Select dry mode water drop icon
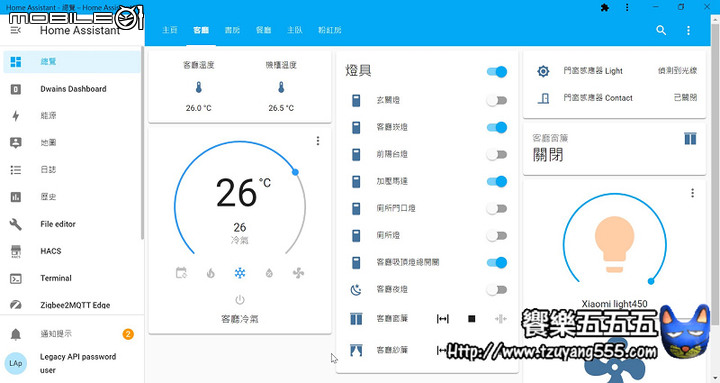This screenshot has height=383, width=720. click(x=269, y=273)
